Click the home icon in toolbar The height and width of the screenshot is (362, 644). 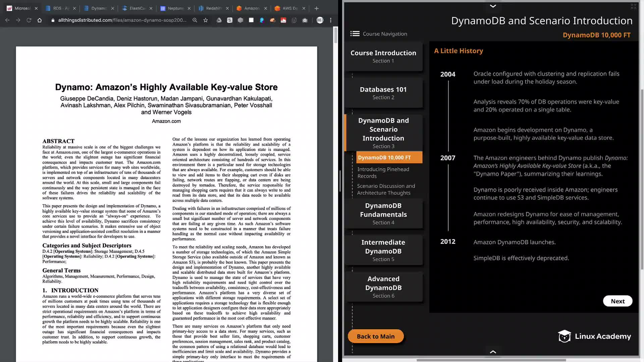(40, 20)
